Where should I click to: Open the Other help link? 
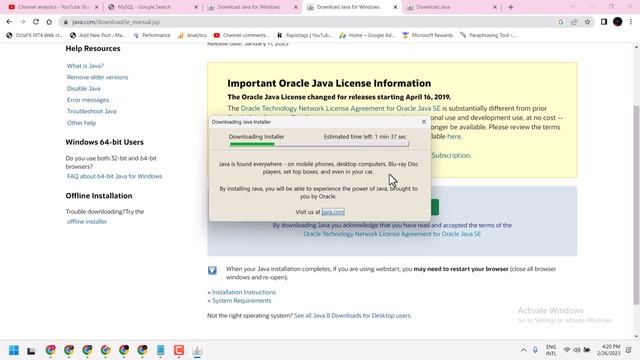click(x=82, y=123)
